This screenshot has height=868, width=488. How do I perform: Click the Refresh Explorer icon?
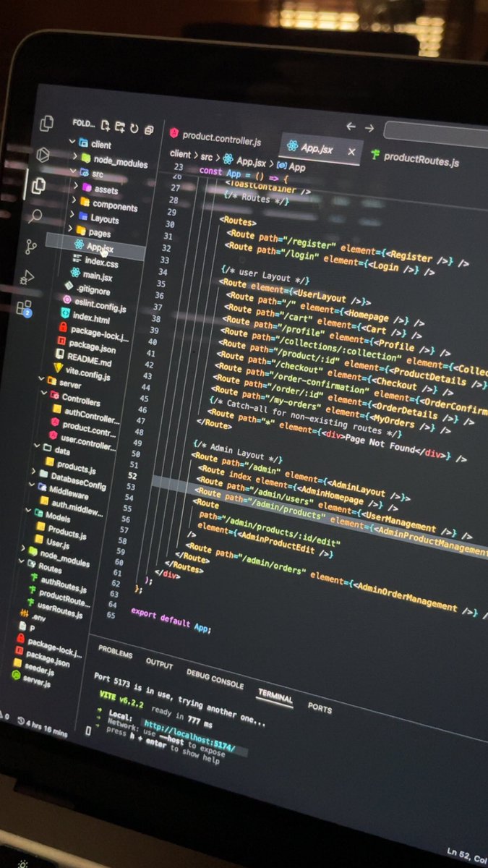pyautogui.click(x=134, y=128)
